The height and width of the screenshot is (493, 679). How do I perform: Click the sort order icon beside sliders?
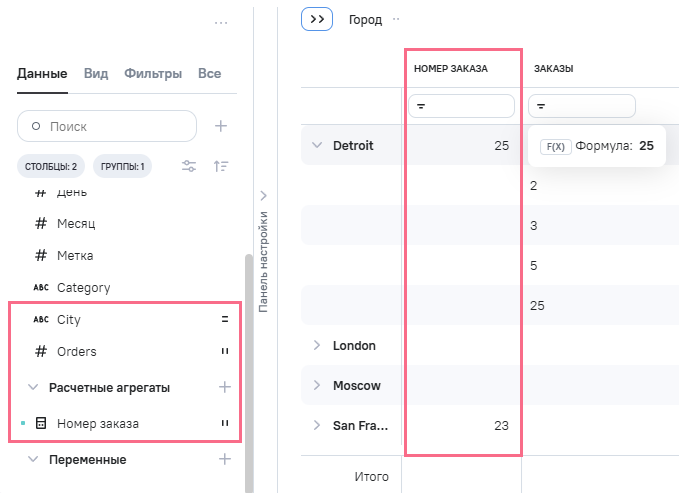pos(222,166)
